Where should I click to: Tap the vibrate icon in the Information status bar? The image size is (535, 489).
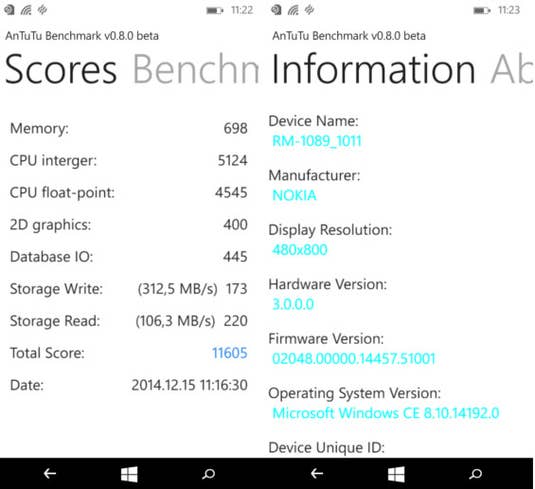click(309, 10)
